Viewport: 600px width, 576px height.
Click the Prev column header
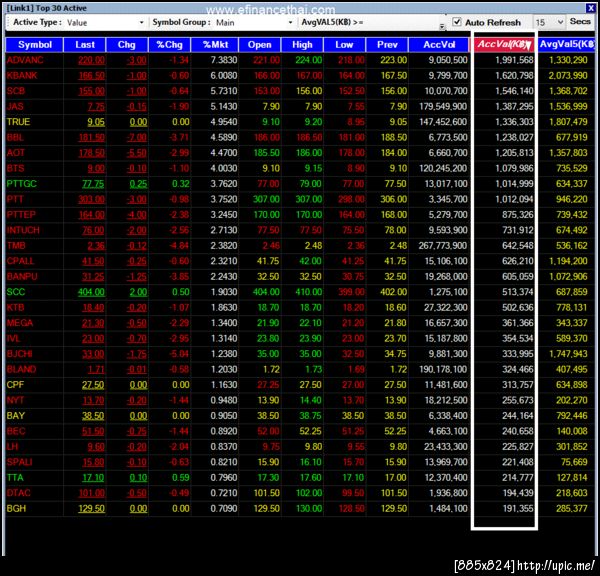tap(387, 45)
